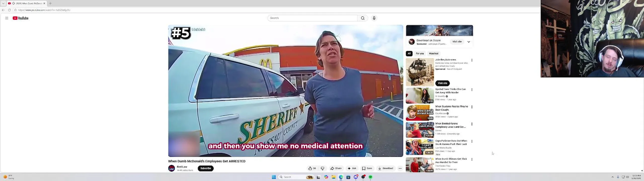Open Task View on taskbar

318,177
